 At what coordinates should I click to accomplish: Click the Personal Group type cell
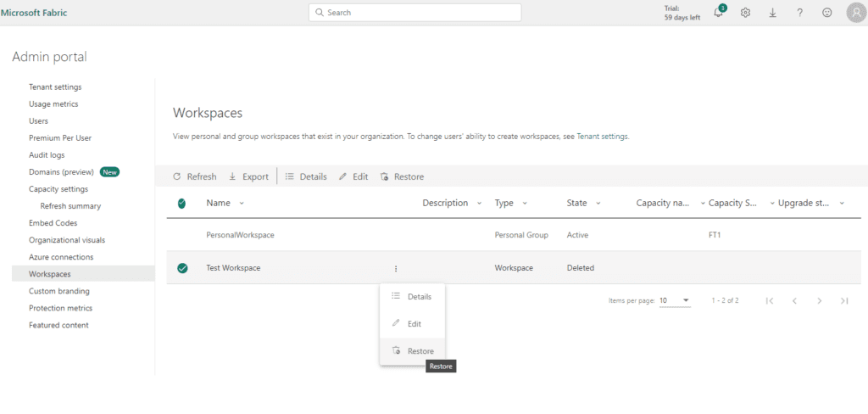point(521,235)
